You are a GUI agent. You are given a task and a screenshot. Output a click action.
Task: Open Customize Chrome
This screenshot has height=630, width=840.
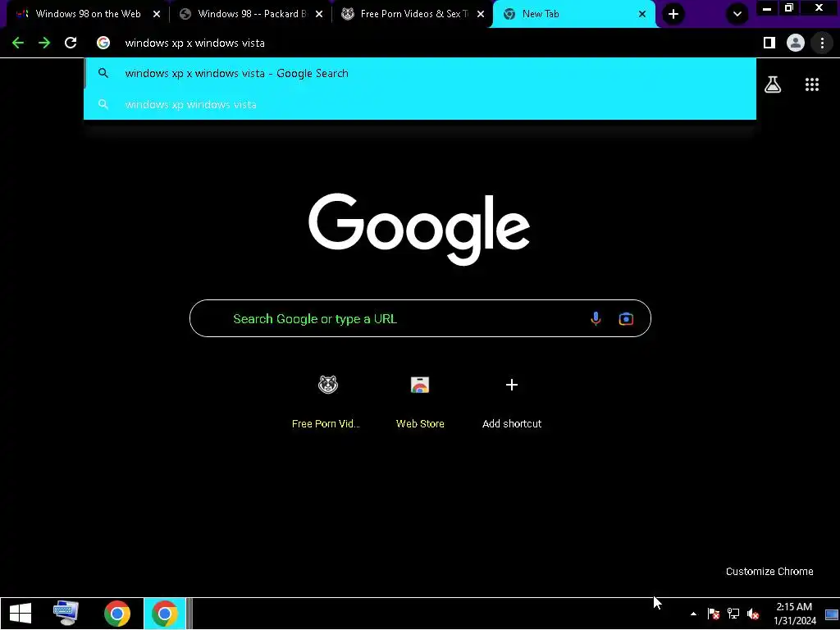coord(769,572)
